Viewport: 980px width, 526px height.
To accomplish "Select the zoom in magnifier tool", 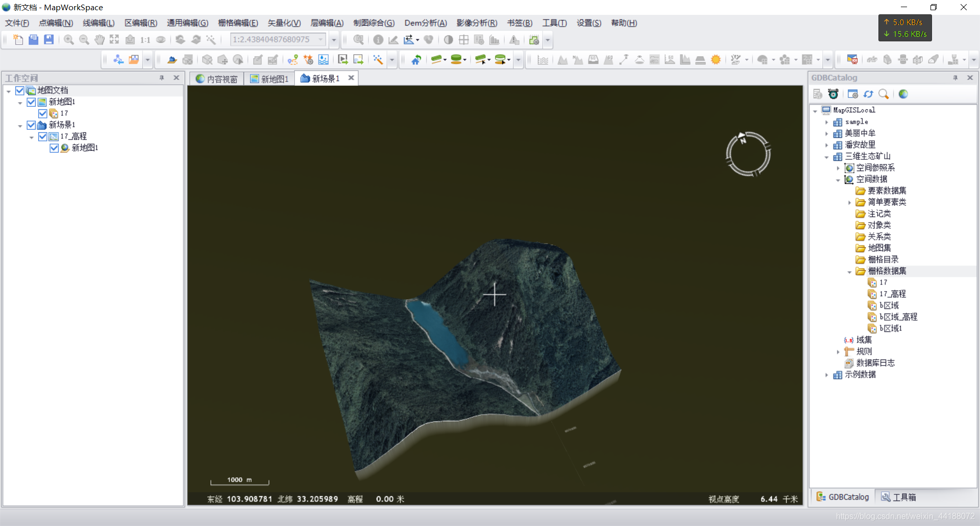I will pyautogui.click(x=69, y=40).
